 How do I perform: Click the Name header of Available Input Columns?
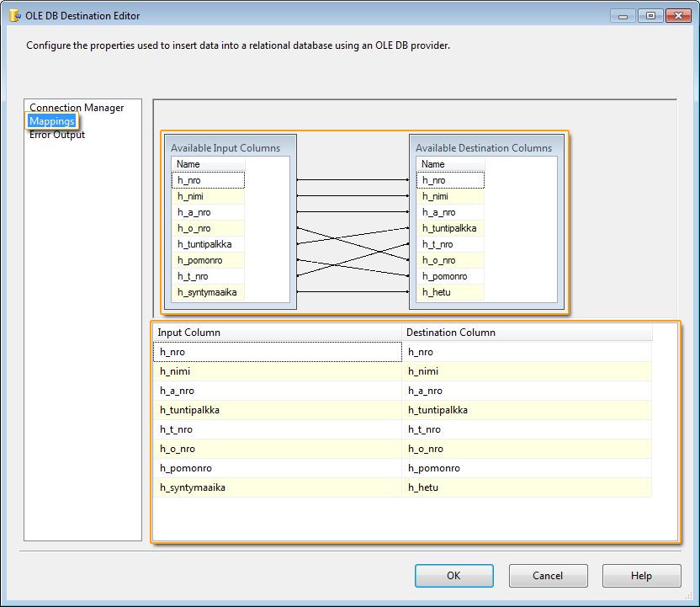(208, 164)
